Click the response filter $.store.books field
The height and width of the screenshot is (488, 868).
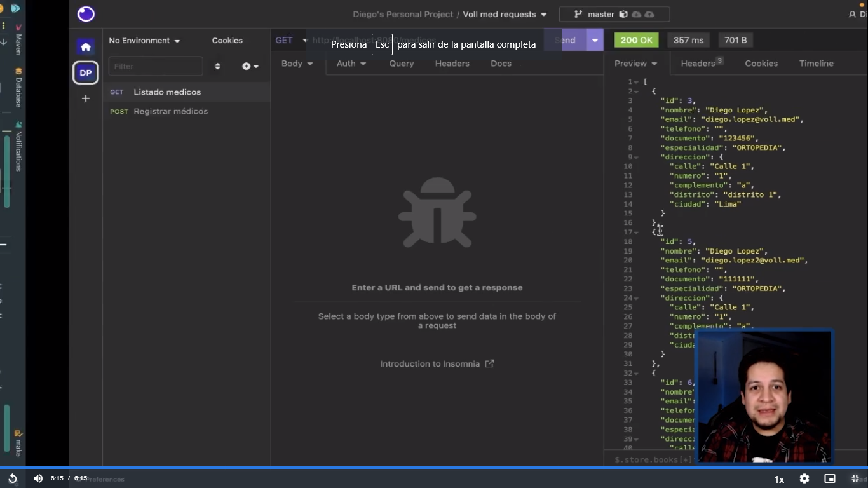click(x=654, y=459)
